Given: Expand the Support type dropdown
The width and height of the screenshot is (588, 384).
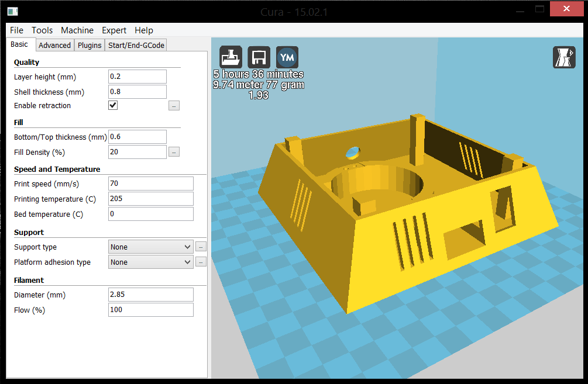Looking at the screenshot, I should point(151,247).
